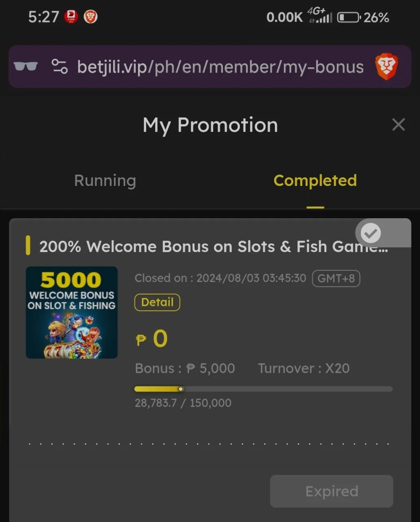
Task: Select the Completed tab
Action: click(315, 180)
